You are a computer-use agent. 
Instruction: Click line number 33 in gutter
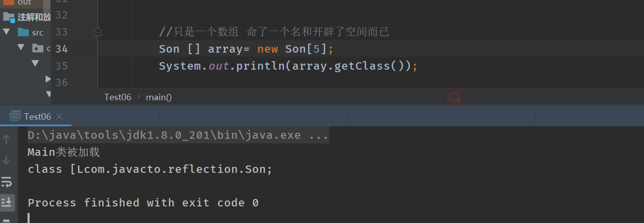(x=62, y=33)
